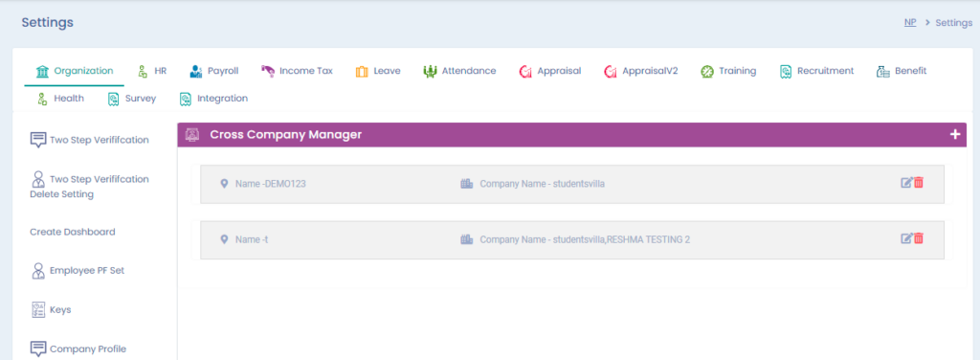Click the Company Profile chat icon
This screenshot has width=980, height=360.
38,349
